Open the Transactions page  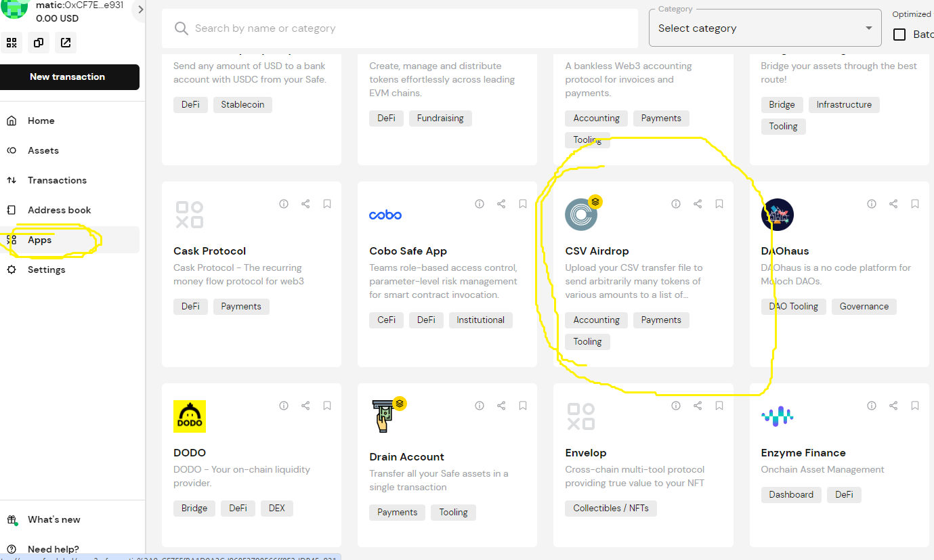70,180
